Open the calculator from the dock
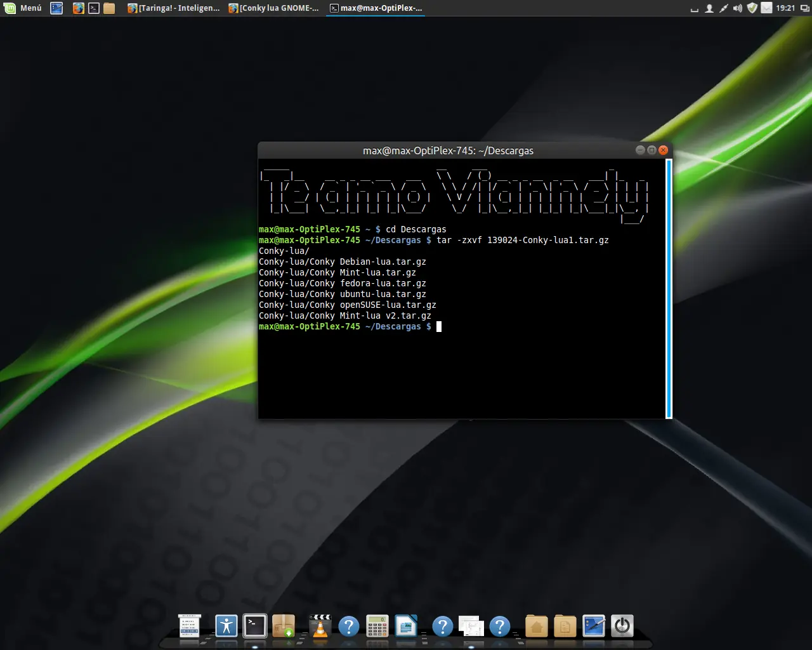The height and width of the screenshot is (650, 812). [x=377, y=627]
